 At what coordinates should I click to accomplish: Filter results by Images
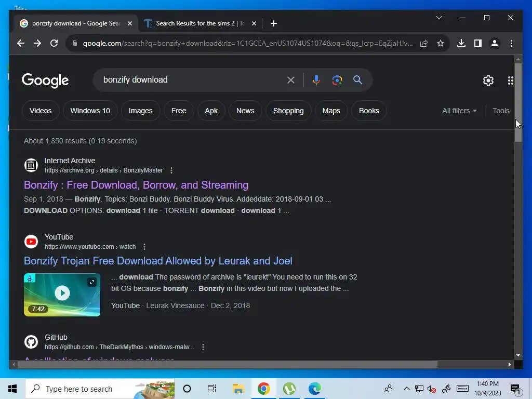[140, 111]
